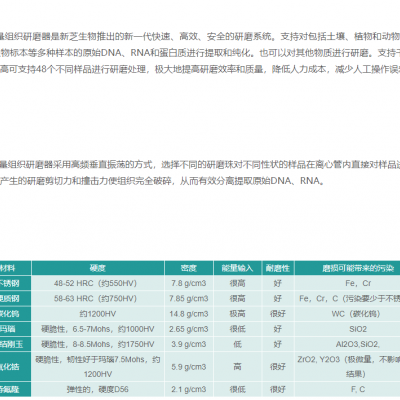The width and height of the screenshot is (400, 400).
Task: Click the 耐磨性 column header
Action: point(278,268)
